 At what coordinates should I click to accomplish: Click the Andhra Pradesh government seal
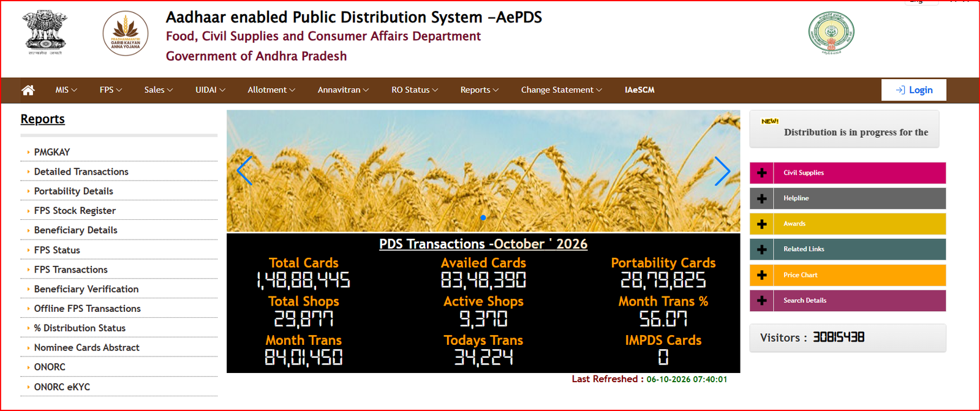(831, 33)
